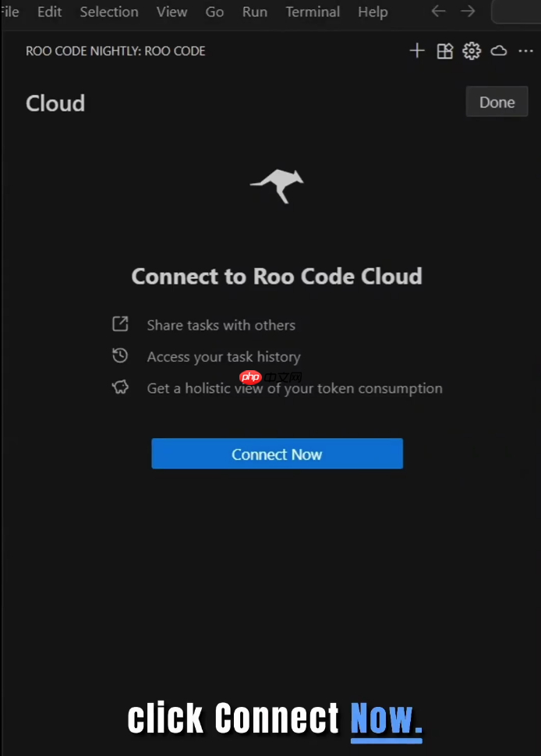Image resolution: width=541 pixels, height=756 pixels.
Task: Click the task history clock icon
Action: click(x=120, y=355)
